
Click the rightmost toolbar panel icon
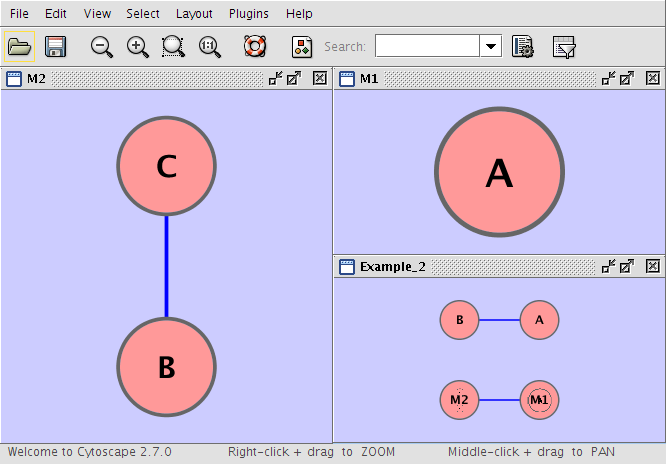tap(564, 47)
